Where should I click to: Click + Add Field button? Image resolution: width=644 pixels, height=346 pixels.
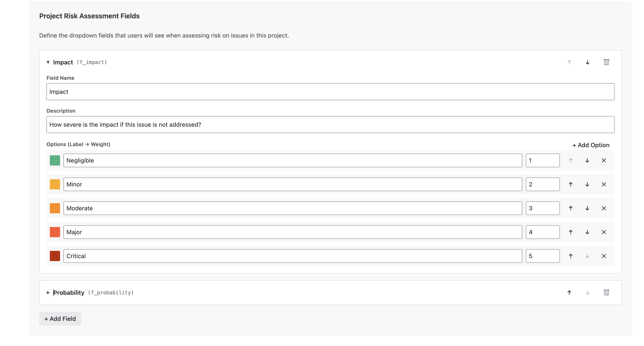tap(60, 319)
